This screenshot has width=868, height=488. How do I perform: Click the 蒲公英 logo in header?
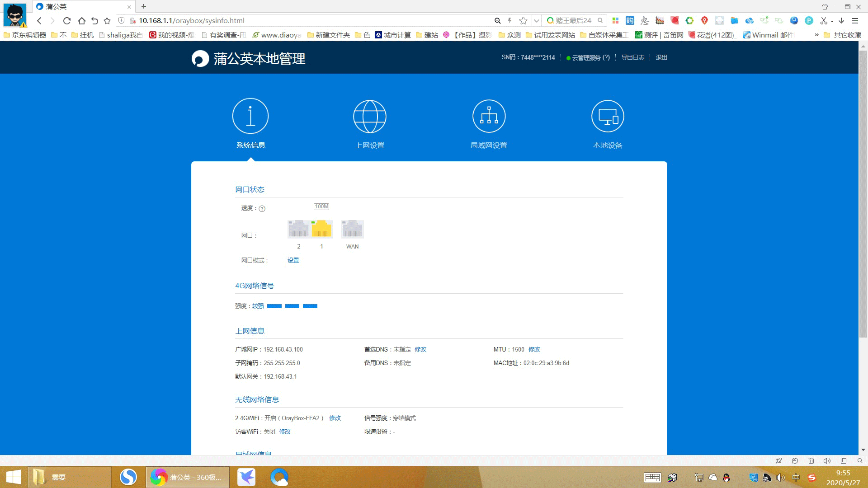tap(200, 58)
